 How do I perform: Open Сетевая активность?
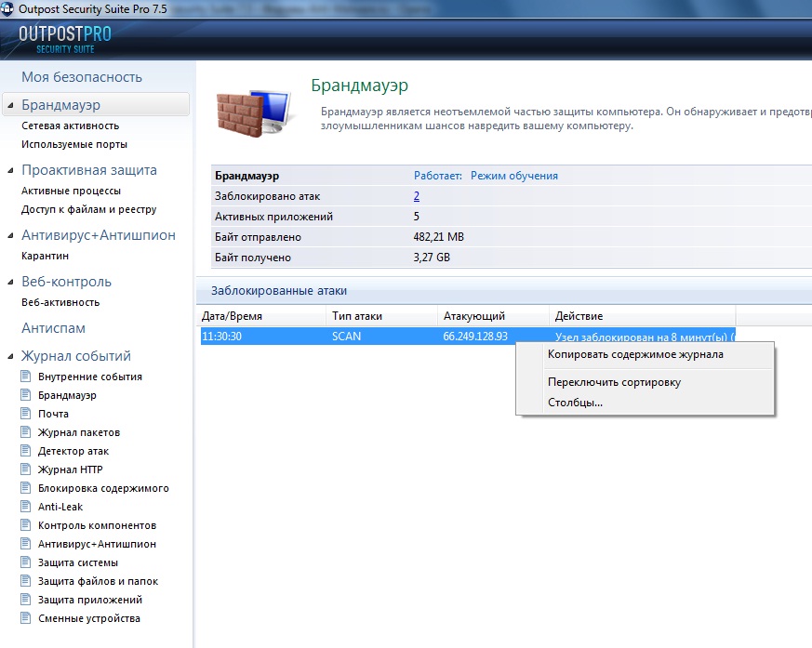[x=71, y=126]
